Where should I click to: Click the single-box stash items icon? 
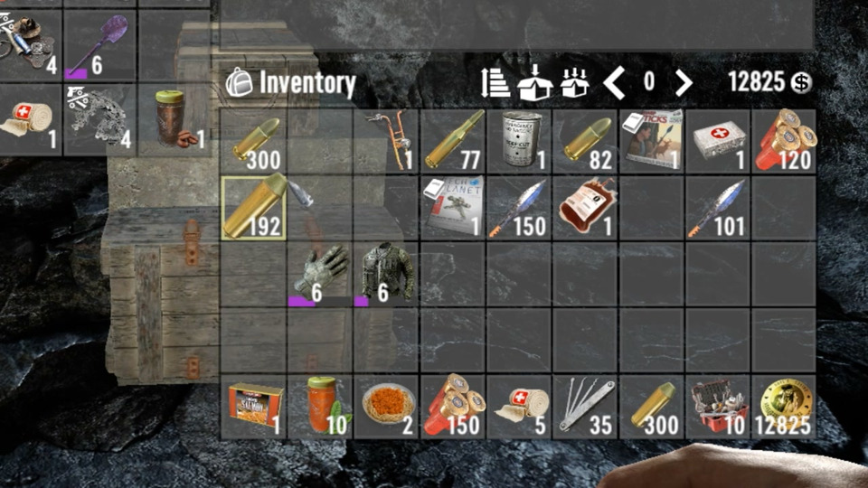click(534, 82)
